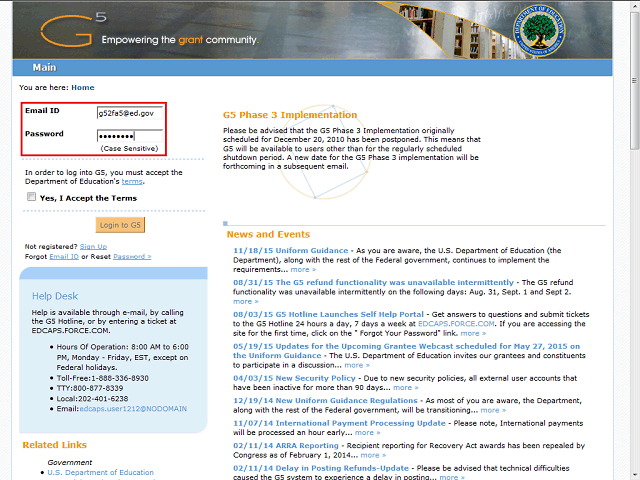The height and width of the screenshot is (480, 640).
Task: Open the U.S. Department of Education related link
Action: 100,472
